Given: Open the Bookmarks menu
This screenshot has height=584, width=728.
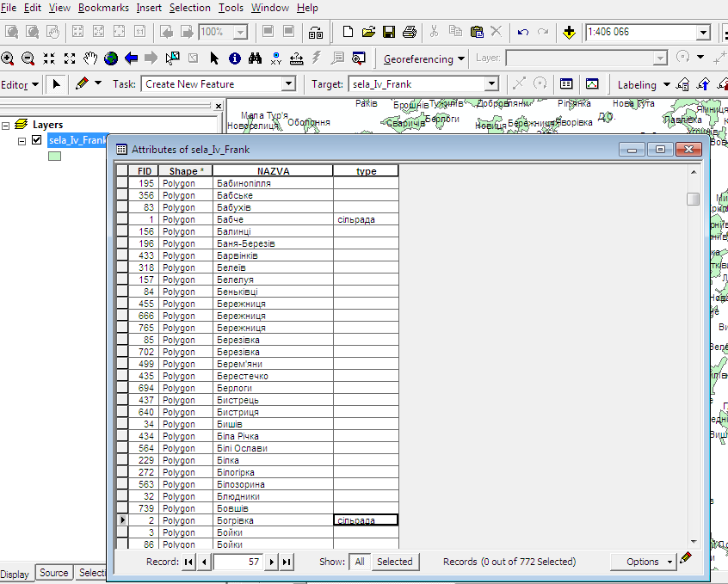Looking at the screenshot, I should point(103,8).
